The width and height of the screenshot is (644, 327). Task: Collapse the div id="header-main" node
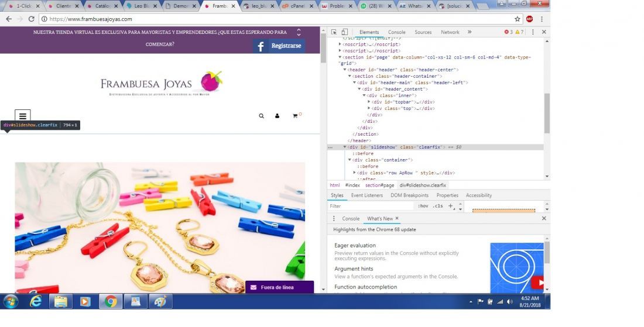(354, 82)
